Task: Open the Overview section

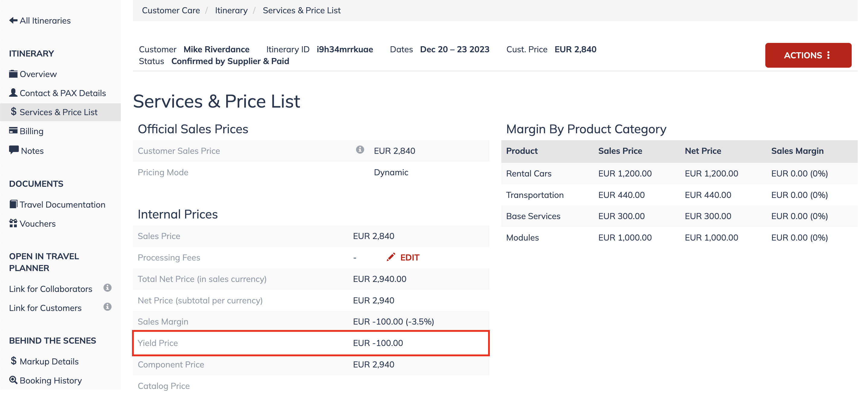Action: pyautogui.click(x=38, y=74)
